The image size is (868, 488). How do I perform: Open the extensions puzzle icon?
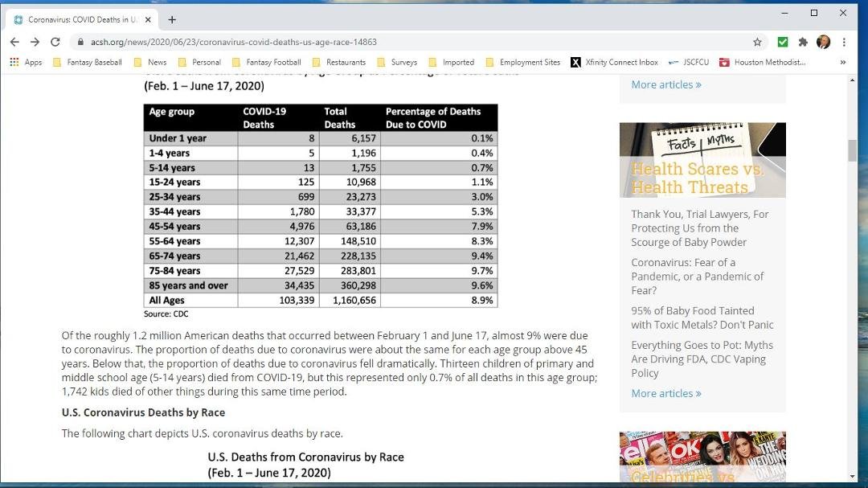pos(803,42)
